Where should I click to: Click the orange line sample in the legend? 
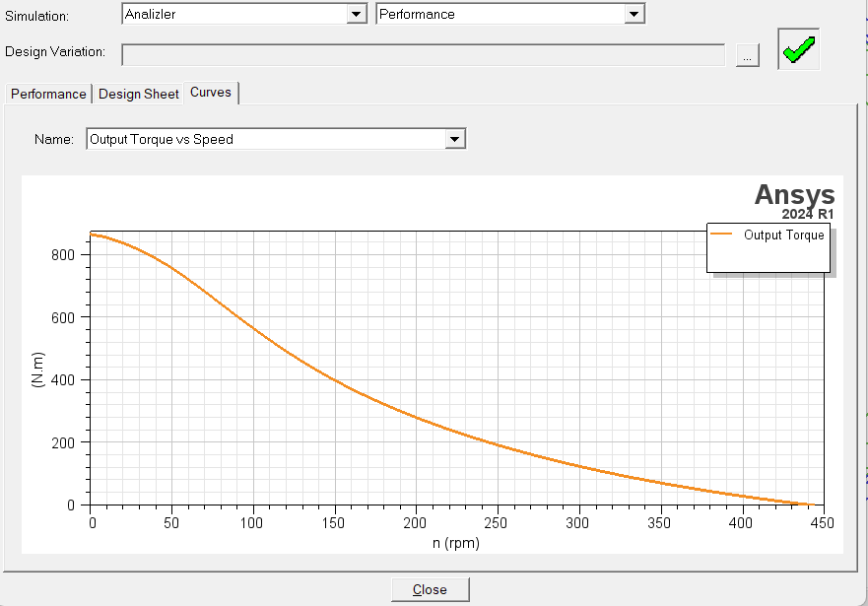tap(723, 235)
